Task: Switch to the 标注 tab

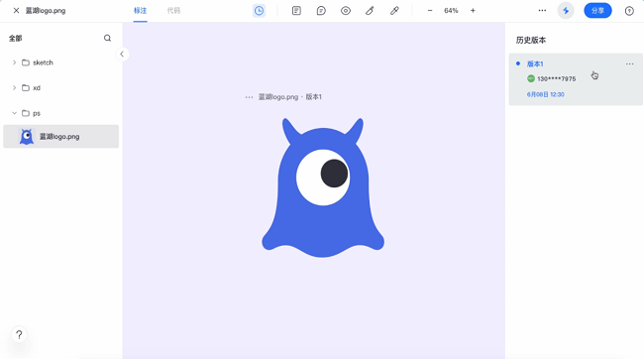Action: [x=140, y=11]
